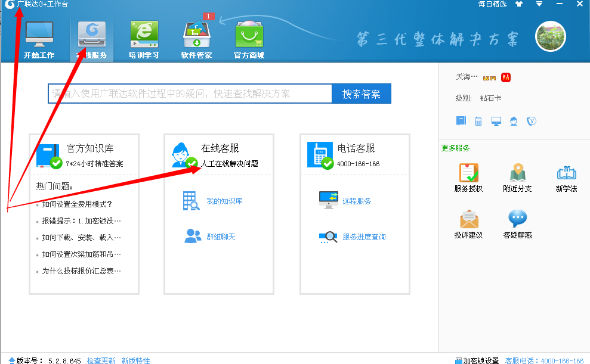Open the 培训学习 tab
This screenshot has height=364, width=590.
pyautogui.click(x=144, y=40)
